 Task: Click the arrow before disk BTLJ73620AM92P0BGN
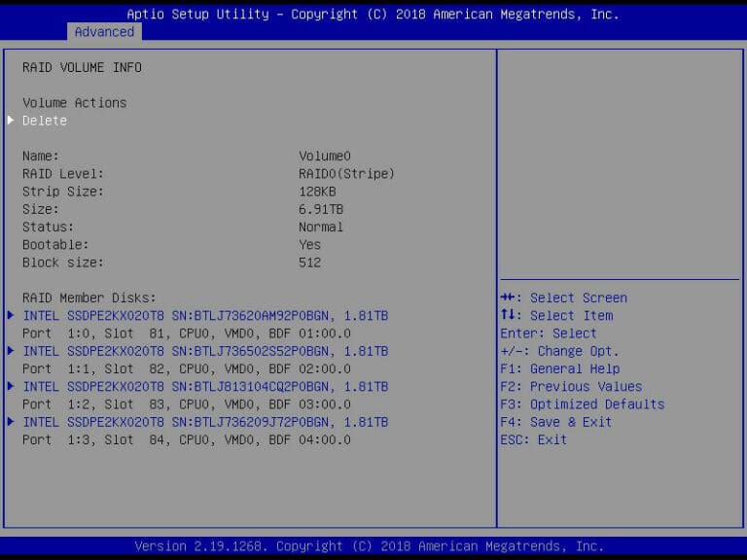coord(11,315)
